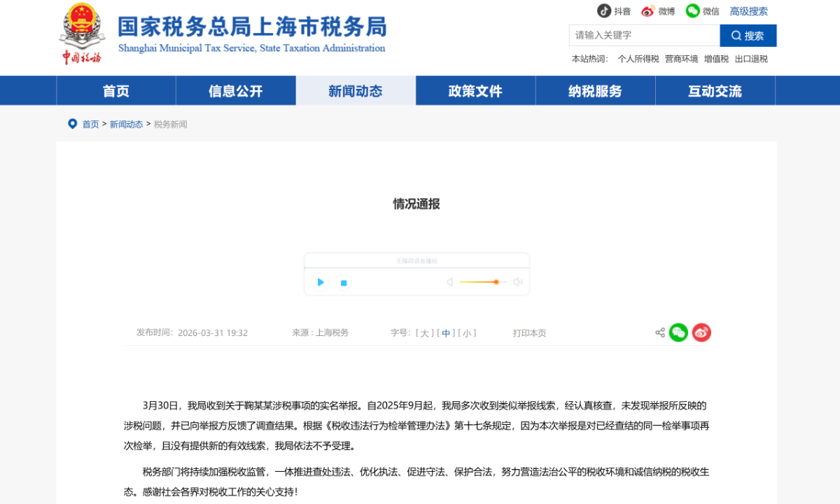Image resolution: width=840 pixels, height=504 pixels.
Task: Click the China Taxation emblem logo
Action: pyautogui.click(x=83, y=35)
